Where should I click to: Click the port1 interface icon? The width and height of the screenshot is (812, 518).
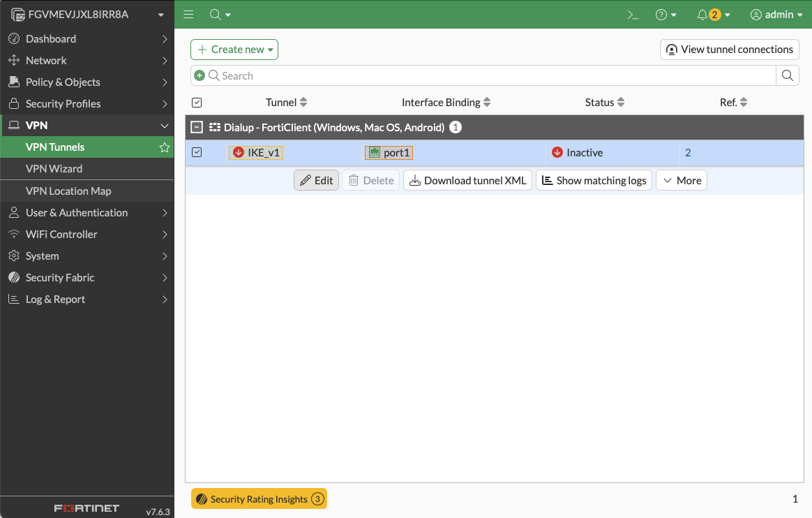click(x=375, y=152)
